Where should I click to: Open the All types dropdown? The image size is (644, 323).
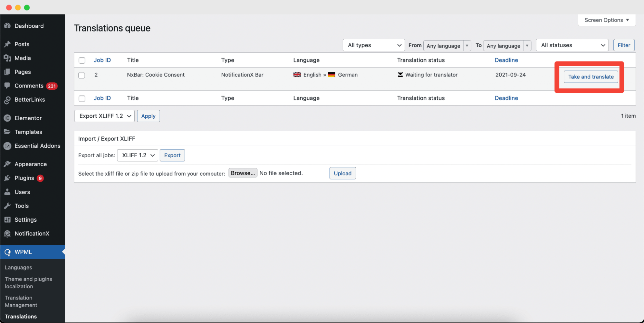[x=374, y=45]
